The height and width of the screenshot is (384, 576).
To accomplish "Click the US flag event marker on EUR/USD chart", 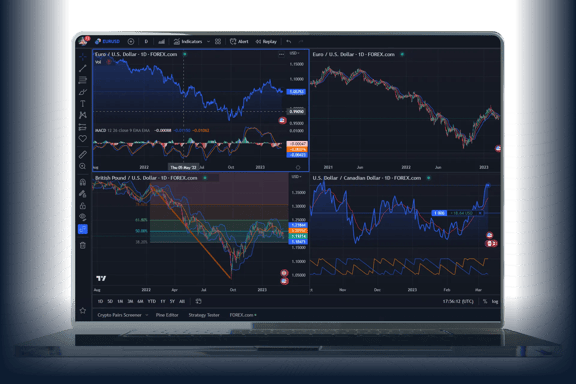I will tap(282, 120).
